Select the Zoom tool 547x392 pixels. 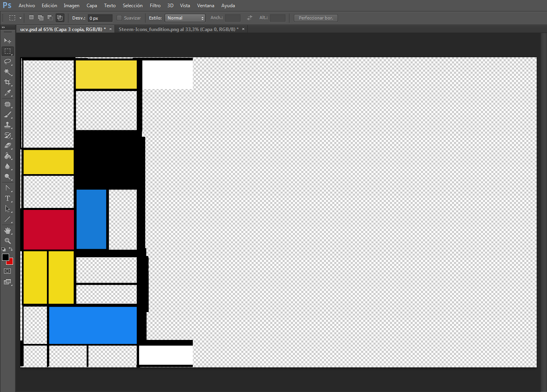pos(8,241)
